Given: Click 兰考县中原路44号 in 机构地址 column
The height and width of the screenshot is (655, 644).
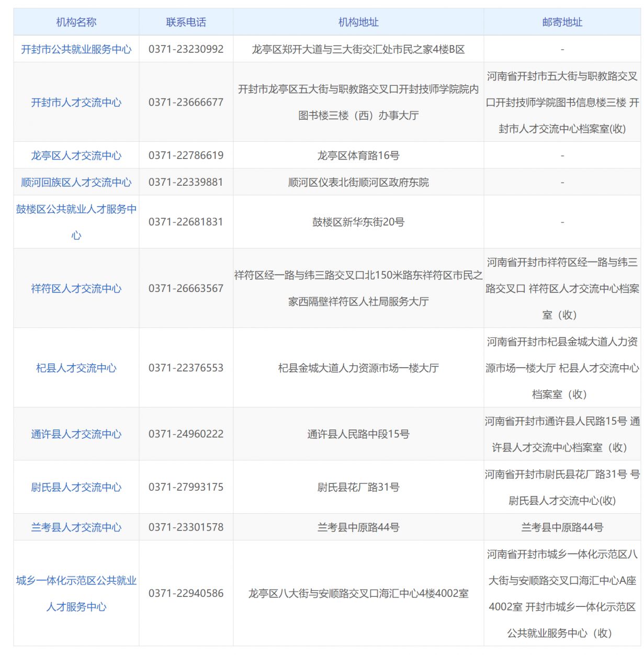Looking at the screenshot, I should [x=358, y=527].
